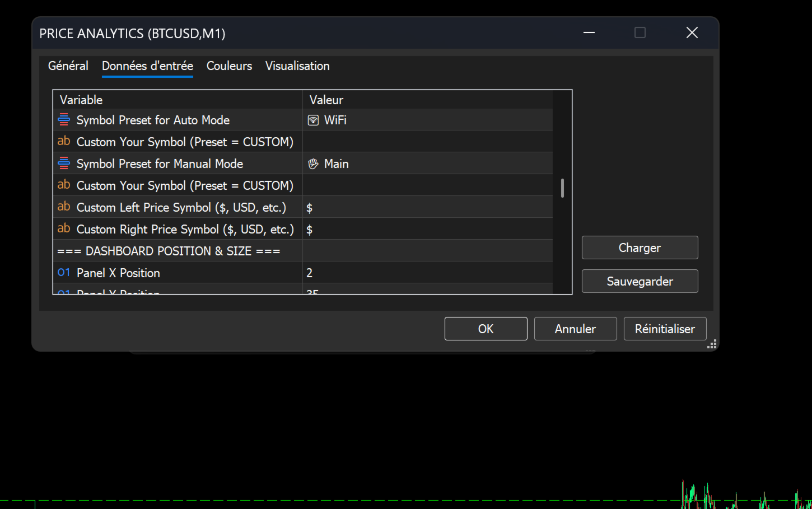Open the Visualisation tab
This screenshot has height=509, width=812.
point(297,66)
